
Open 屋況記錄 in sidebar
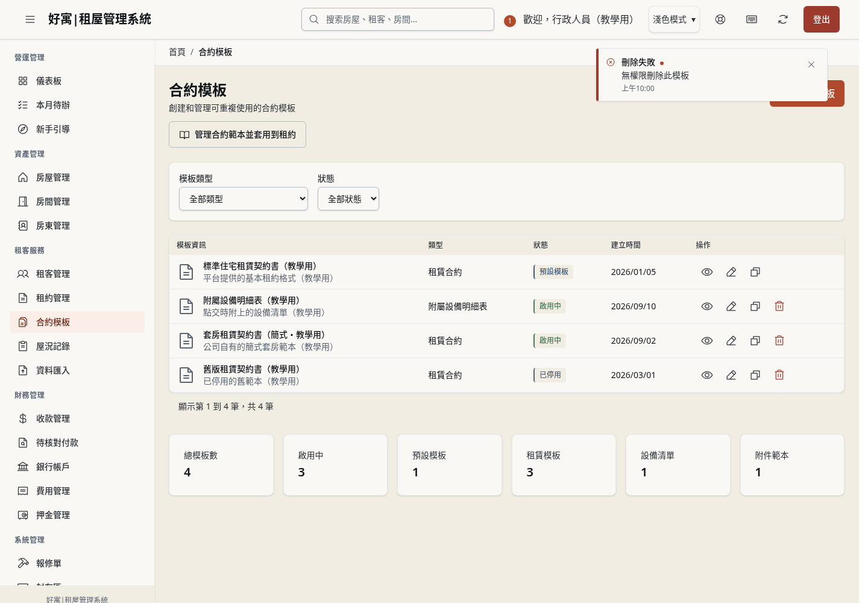[77, 346]
